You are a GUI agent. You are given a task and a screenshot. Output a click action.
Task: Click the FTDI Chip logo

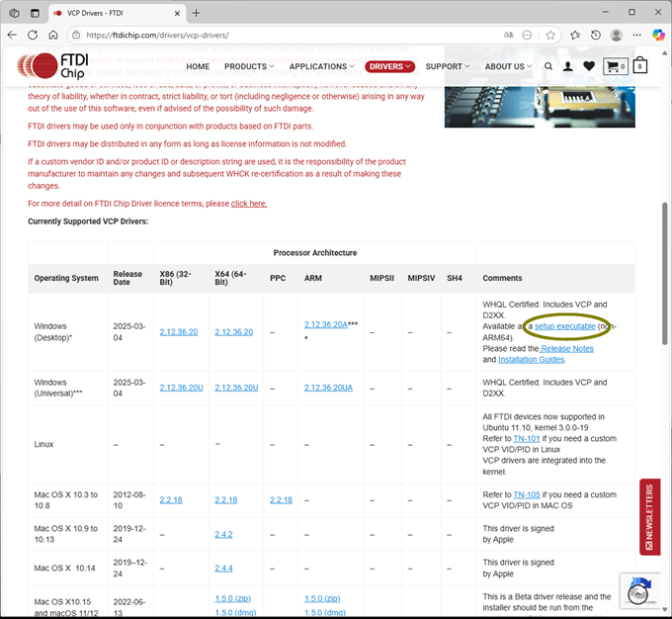(x=53, y=66)
